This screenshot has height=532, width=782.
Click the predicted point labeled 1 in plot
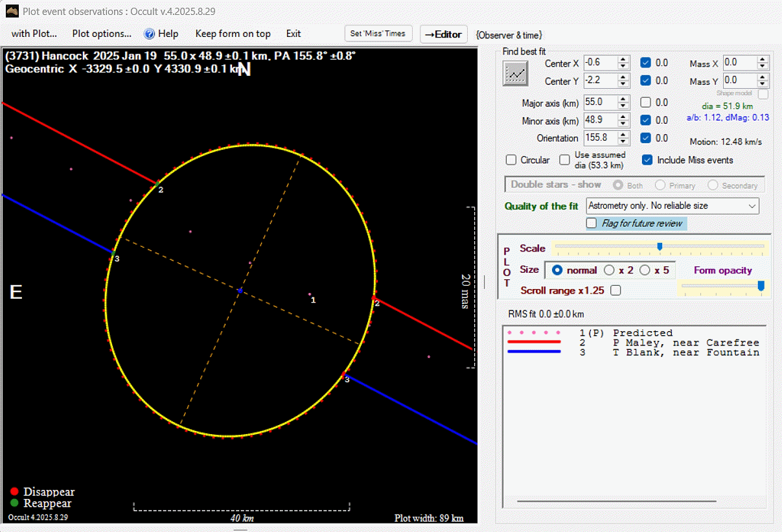(310, 294)
